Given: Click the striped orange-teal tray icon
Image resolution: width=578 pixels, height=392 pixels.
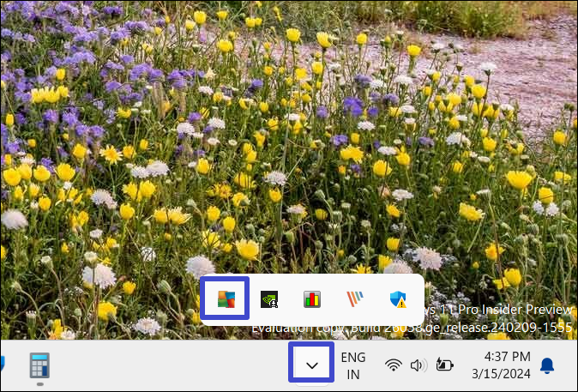Looking at the screenshot, I should click(x=355, y=299).
